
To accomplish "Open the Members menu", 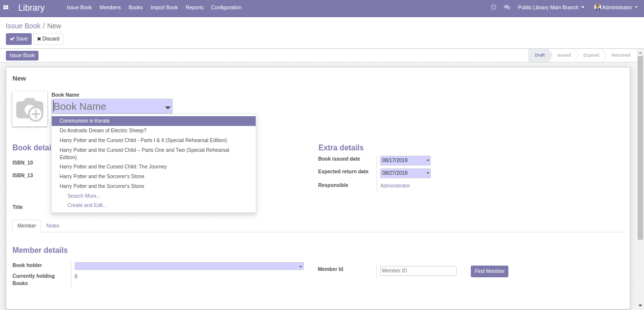I will coord(110,7).
